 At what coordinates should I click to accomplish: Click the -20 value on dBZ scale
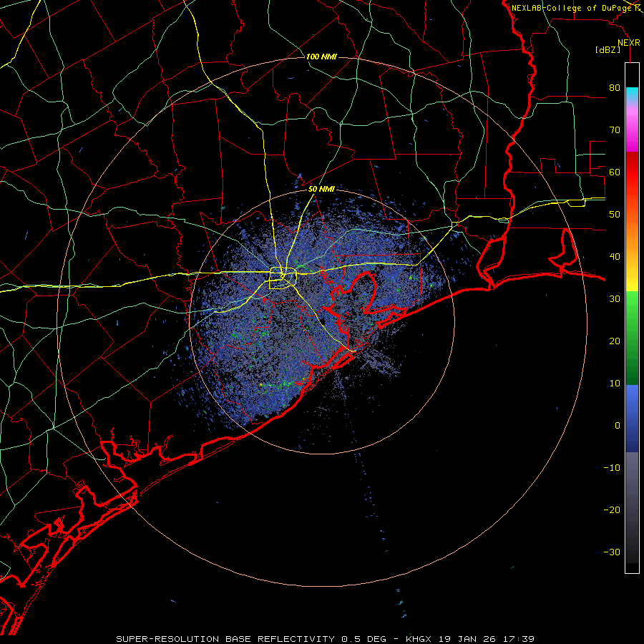click(x=612, y=510)
